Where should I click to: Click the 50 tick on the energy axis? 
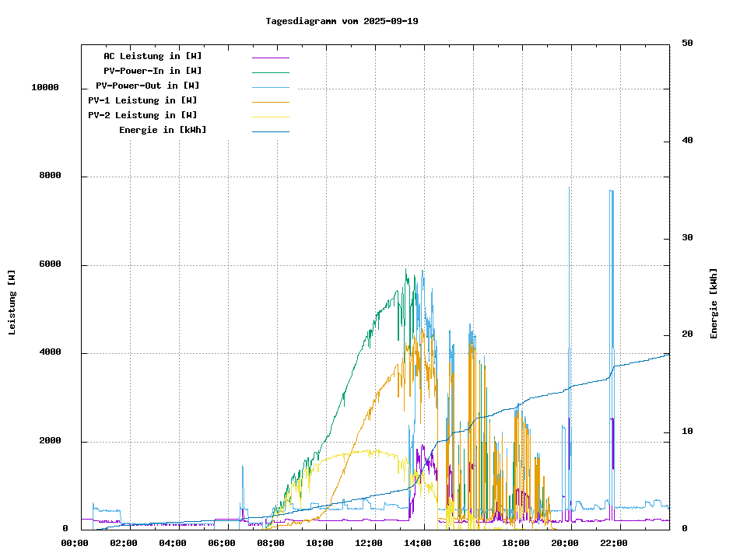click(x=687, y=43)
